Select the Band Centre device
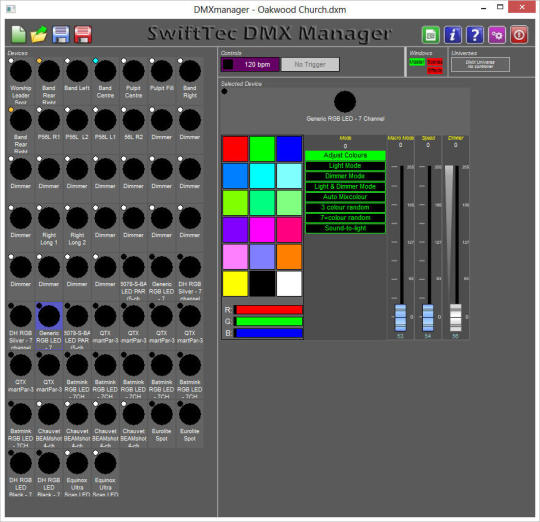This screenshot has width=540, height=522. click(x=105, y=81)
